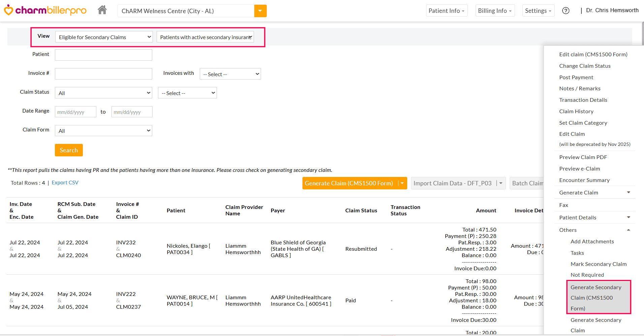Click Generate Claim (CMS1500 Form) button
This screenshot has height=336, width=644.
(349, 183)
